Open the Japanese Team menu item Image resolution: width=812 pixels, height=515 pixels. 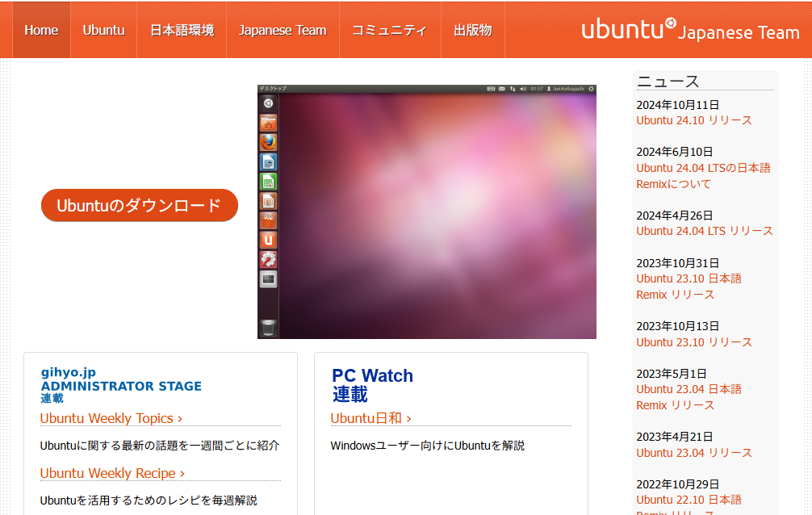point(283,30)
